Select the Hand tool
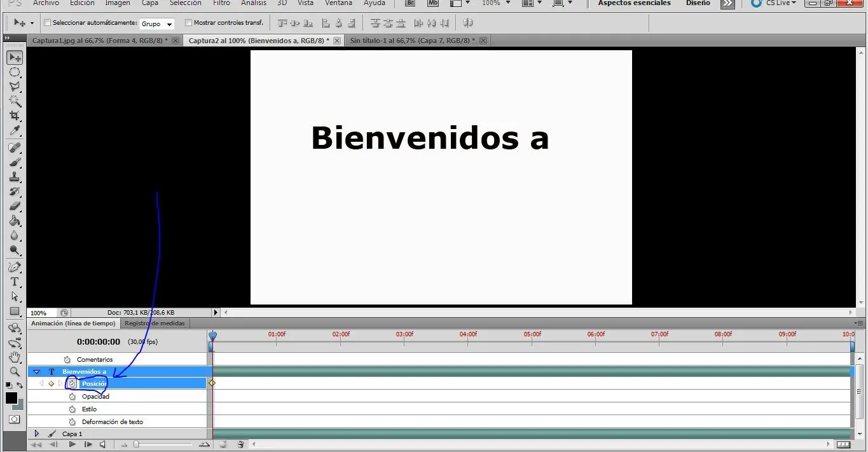Image resolution: width=868 pixels, height=452 pixels. coord(14,357)
